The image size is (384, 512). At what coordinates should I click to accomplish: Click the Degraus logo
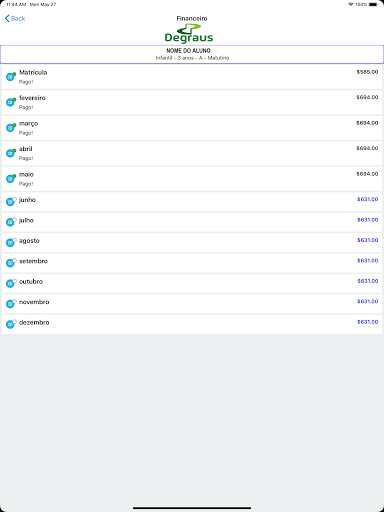[189, 34]
